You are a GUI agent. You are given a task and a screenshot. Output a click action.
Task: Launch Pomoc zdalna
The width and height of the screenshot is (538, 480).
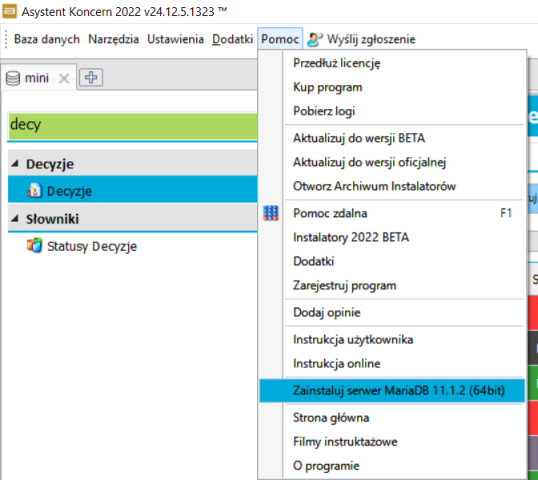pyautogui.click(x=392, y=213)
